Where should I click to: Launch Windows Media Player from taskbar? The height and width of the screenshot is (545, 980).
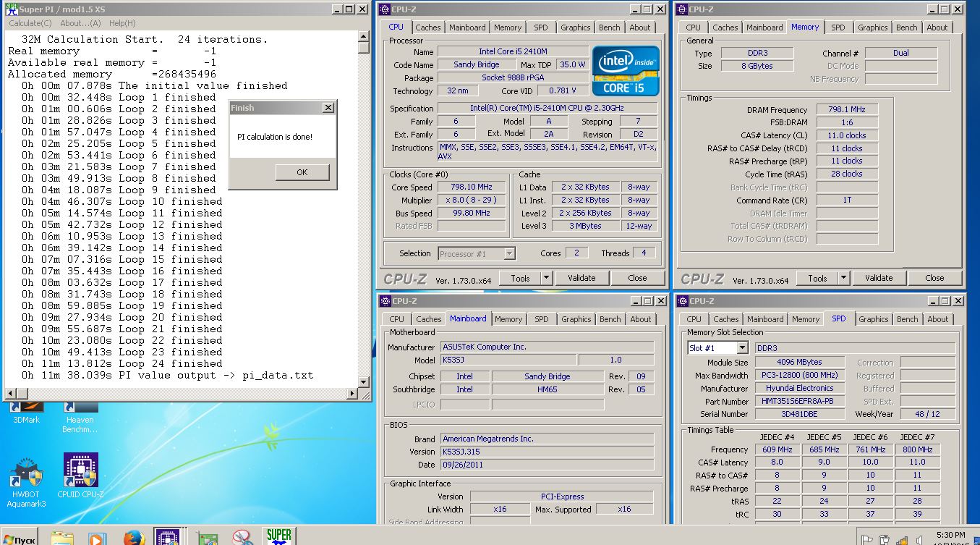96,538
